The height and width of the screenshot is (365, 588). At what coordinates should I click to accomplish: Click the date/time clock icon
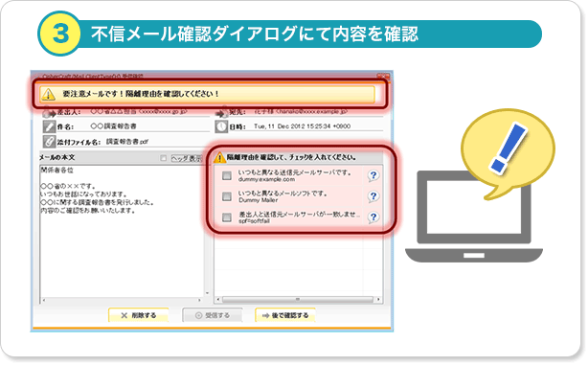[x=221, y=126]
